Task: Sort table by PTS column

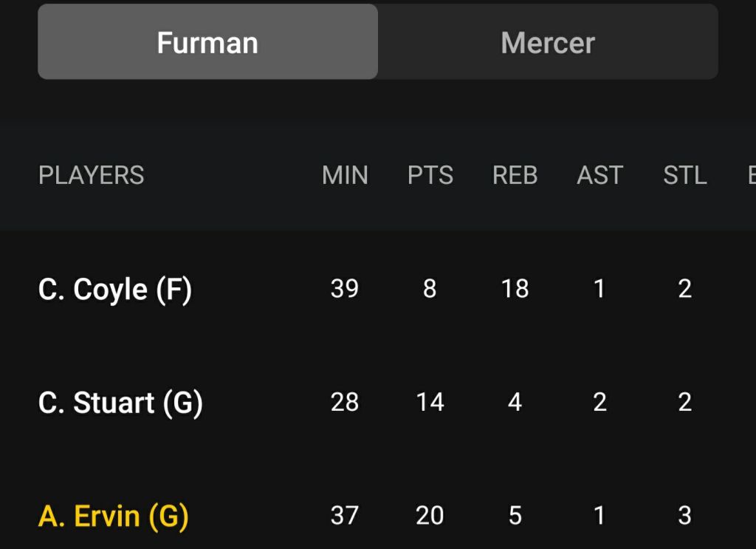Action: click(430, 175)
